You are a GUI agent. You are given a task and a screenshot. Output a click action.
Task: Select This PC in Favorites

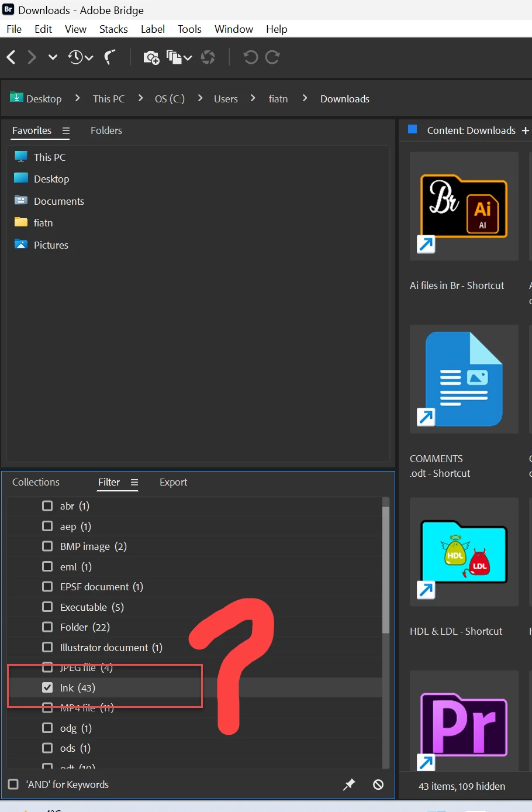coord(50,157)
